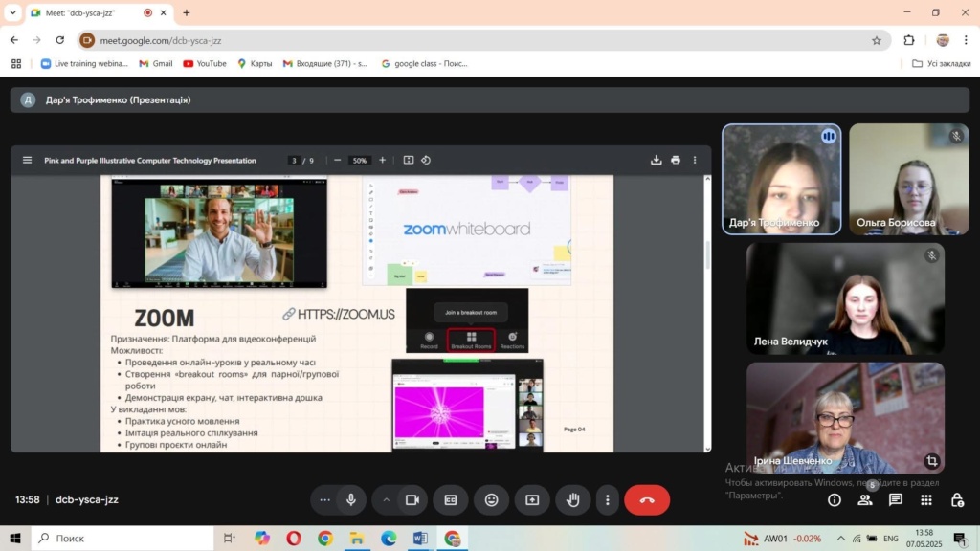Open PDF viewer sidebar hamburger menu
The height and width of the screenshot is (551, 980).
[27, 160]
